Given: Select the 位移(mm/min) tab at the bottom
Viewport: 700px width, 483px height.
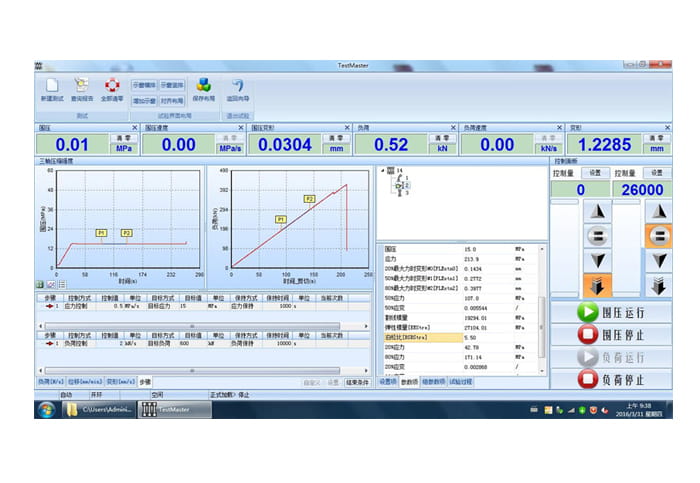Looking at the screenshot, I should [x=86, y=382].
